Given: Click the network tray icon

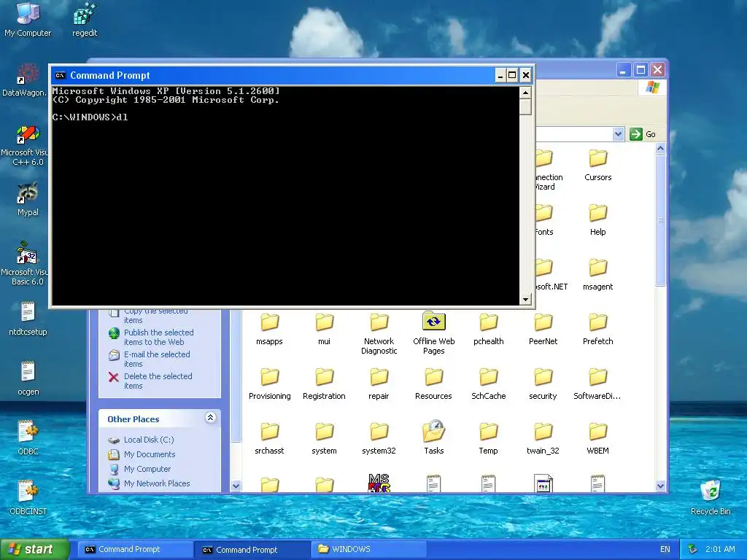Looking at the screenshot, I should click(693, 549).
